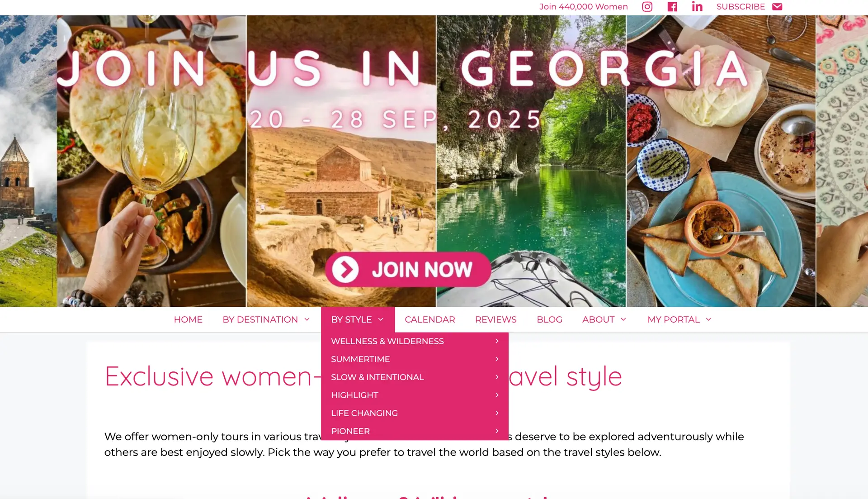868x499 pixels.
Task: Go to the Calendar page
Action: [x=430, y=319]
